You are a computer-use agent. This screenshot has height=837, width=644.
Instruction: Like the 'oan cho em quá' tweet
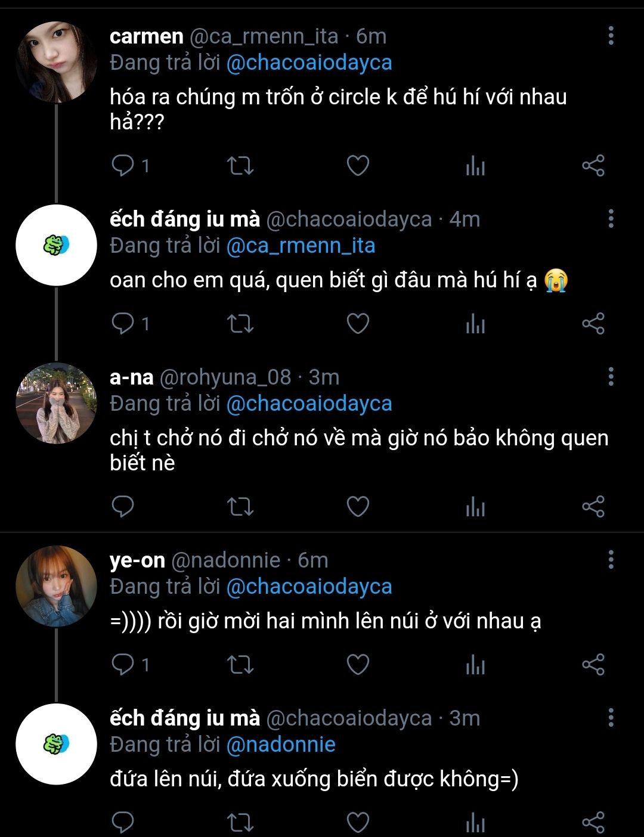358,323
